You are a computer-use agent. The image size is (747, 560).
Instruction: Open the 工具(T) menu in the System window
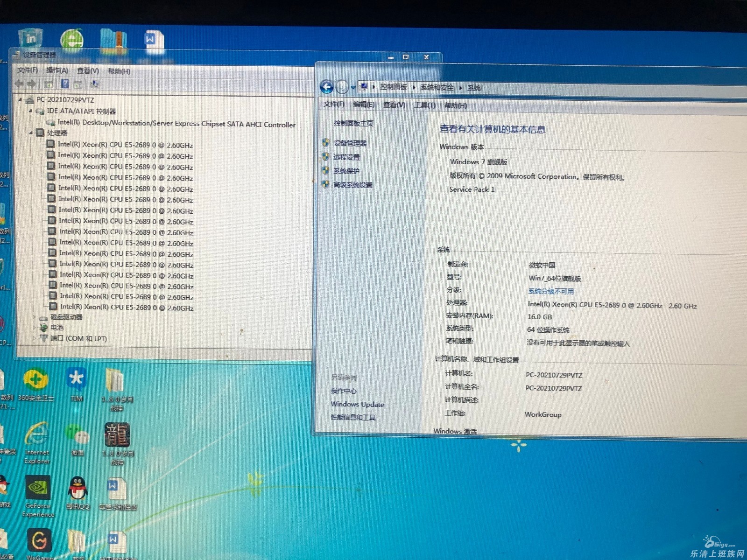point(424,105)
